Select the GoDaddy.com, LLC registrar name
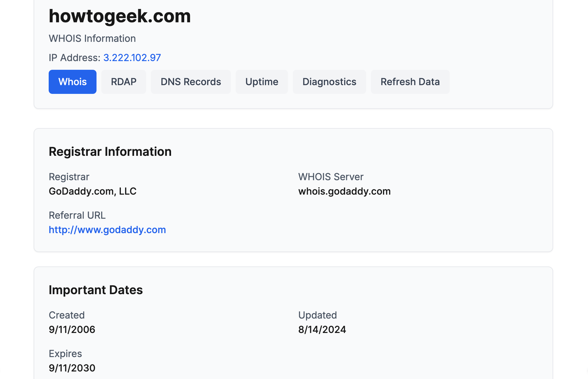This screenshot has height=379, width=588. tap(93, 191)
